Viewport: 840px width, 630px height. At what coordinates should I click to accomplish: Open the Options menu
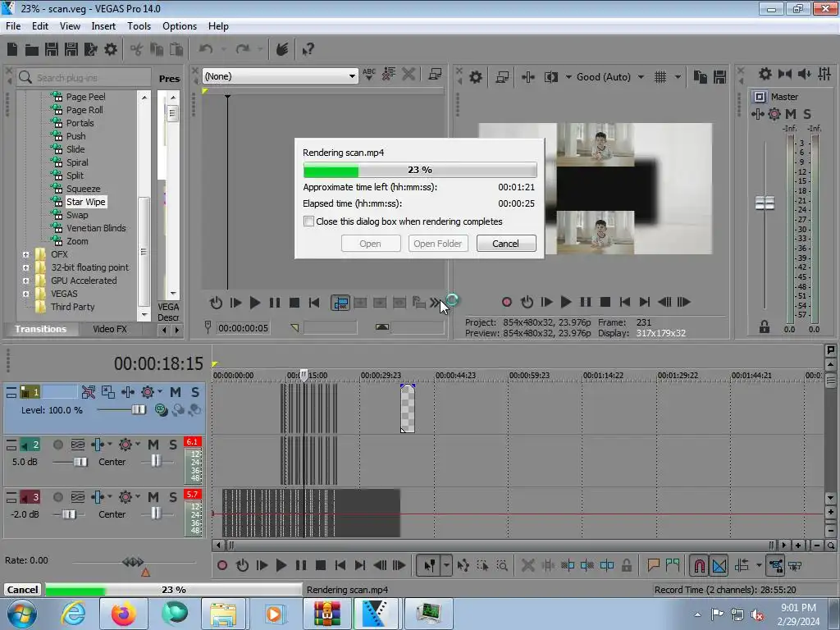[x=180, y=25]
